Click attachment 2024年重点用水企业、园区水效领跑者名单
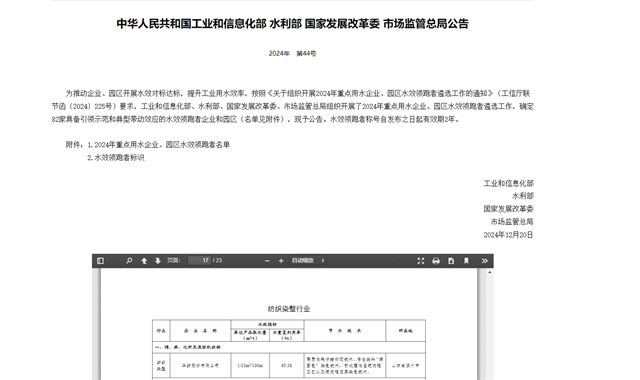 [162, 145]
